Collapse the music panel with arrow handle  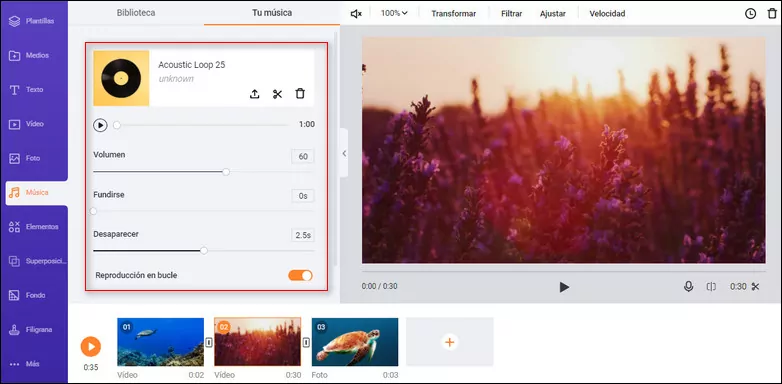(x=344, y=153)
